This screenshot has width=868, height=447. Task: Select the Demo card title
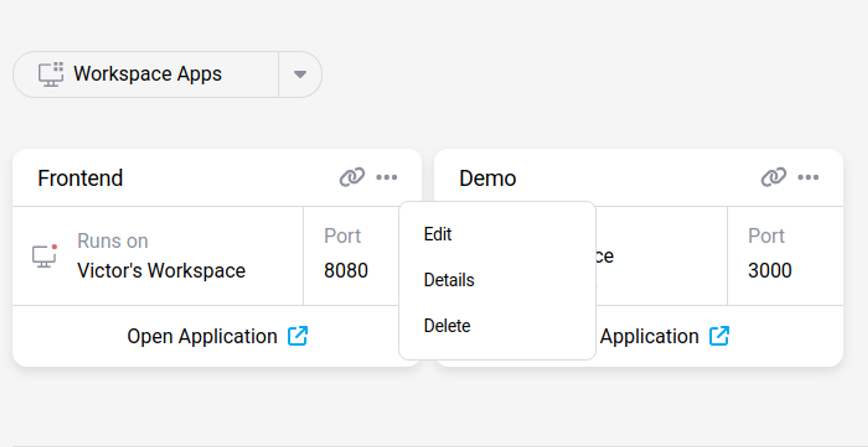(x=487, y=178)
